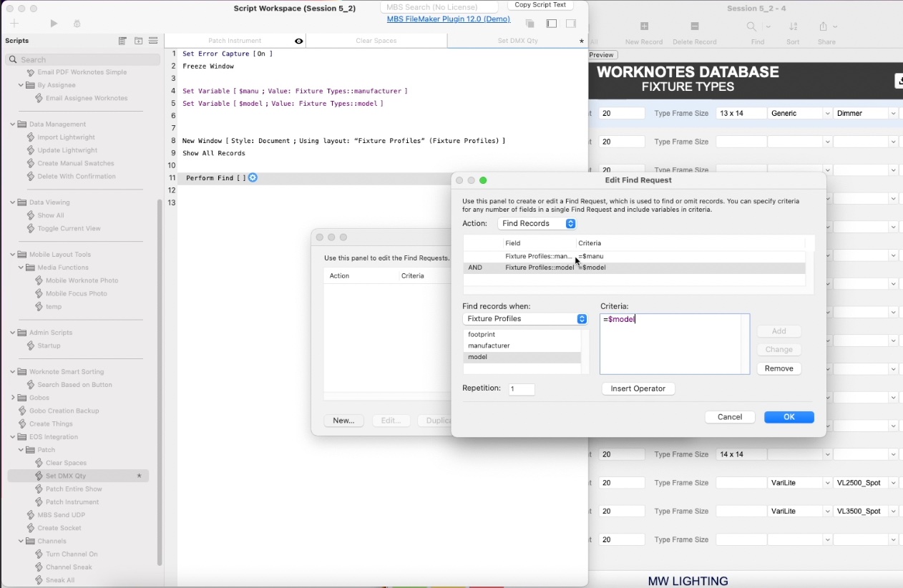Screen dimensions: 903x588
Task: Open the script debugger bug icon
Action: coord(77,24)
